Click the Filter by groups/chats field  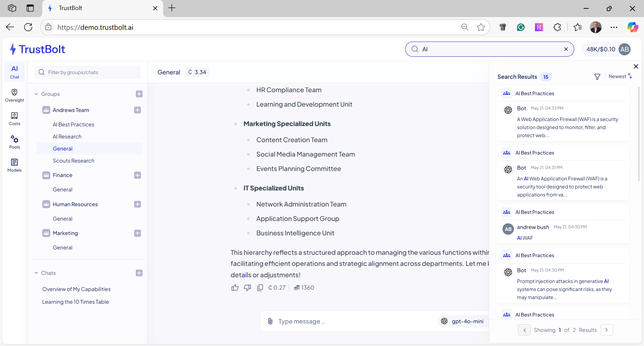point(88,72)
